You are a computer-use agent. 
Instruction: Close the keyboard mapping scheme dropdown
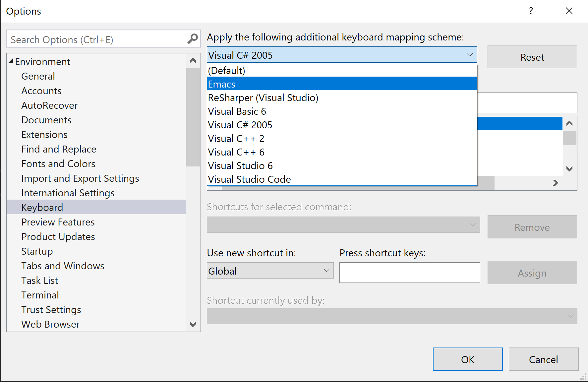(x=470, y=55)
